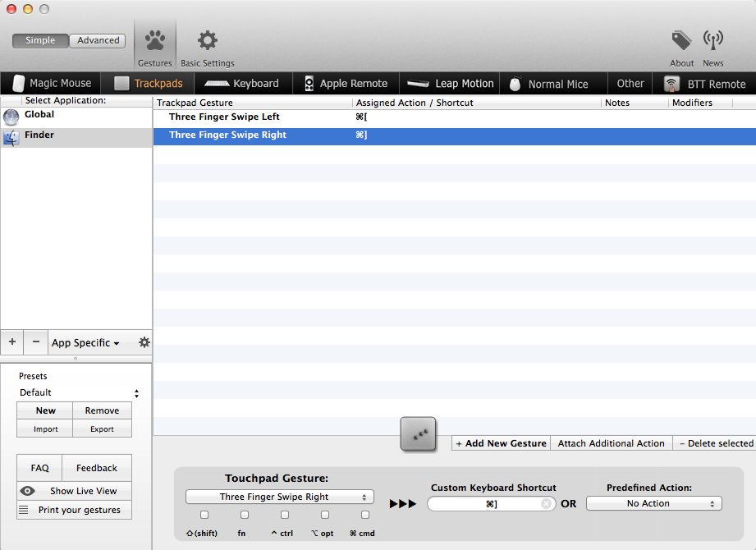Image resolution: width=756 pixels, height=550 pixels.
Task: Switch to the Normal Mice tab
Action: (x=553, y=84)
